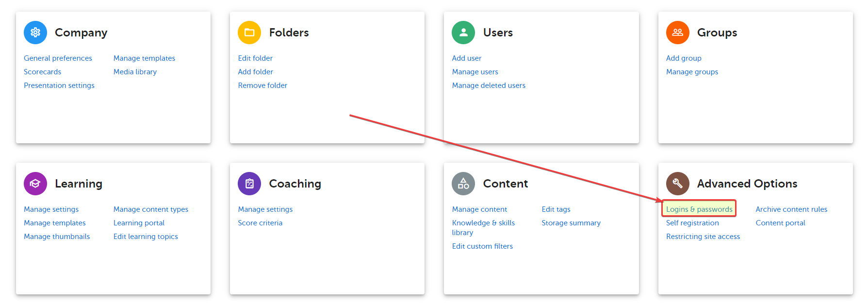
Task: Open Manage content types
Action: [x=151, y=209]
